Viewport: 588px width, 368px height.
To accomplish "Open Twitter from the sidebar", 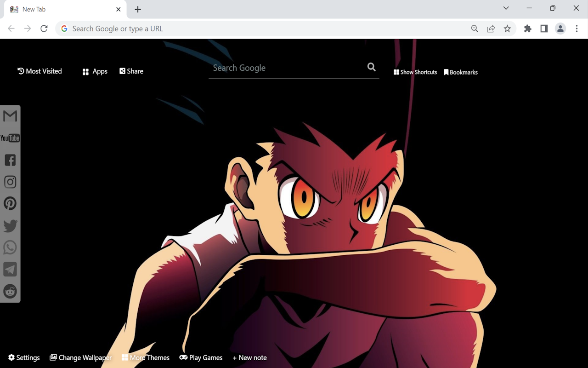I will [10, 225].
